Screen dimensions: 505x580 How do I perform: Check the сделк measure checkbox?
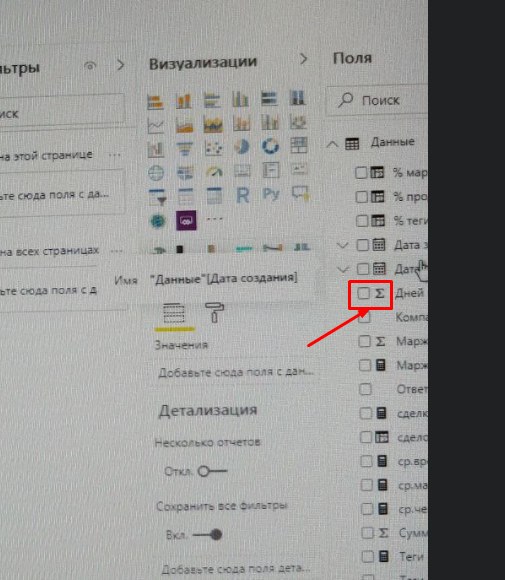click(x=366, y=413)
